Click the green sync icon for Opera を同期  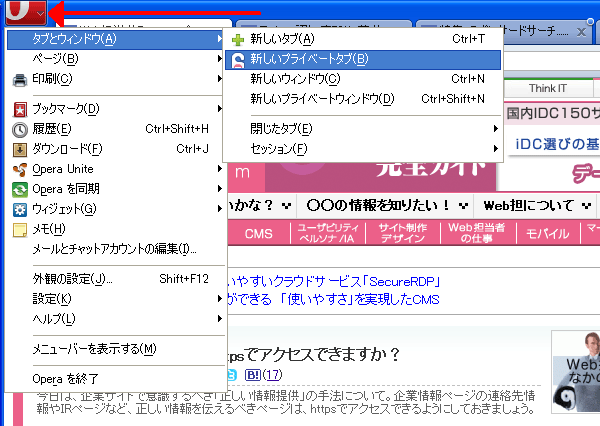[x=20, y=189]
